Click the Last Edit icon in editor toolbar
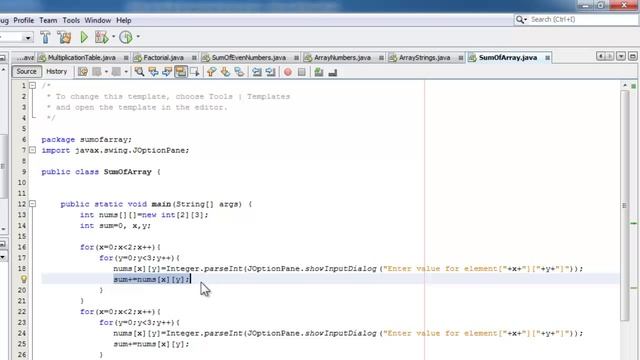Viewport: 640px width, 360px height. point(83,72)
